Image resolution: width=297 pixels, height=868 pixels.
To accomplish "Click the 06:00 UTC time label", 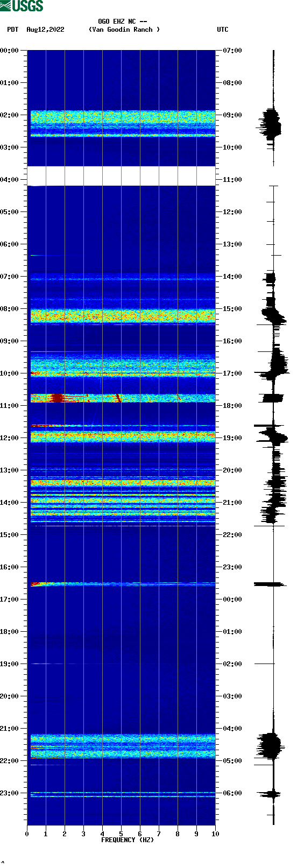I will [232, 793].
